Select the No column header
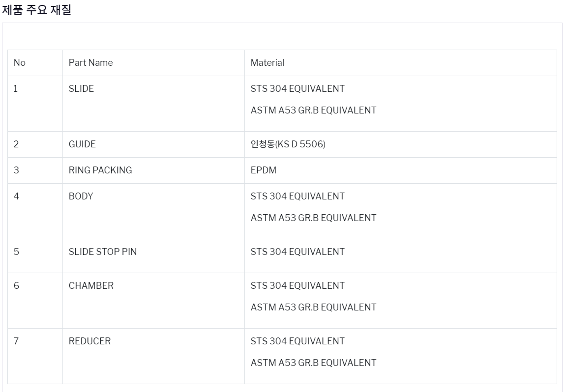 pyautogui.click(x=35, y=63)
